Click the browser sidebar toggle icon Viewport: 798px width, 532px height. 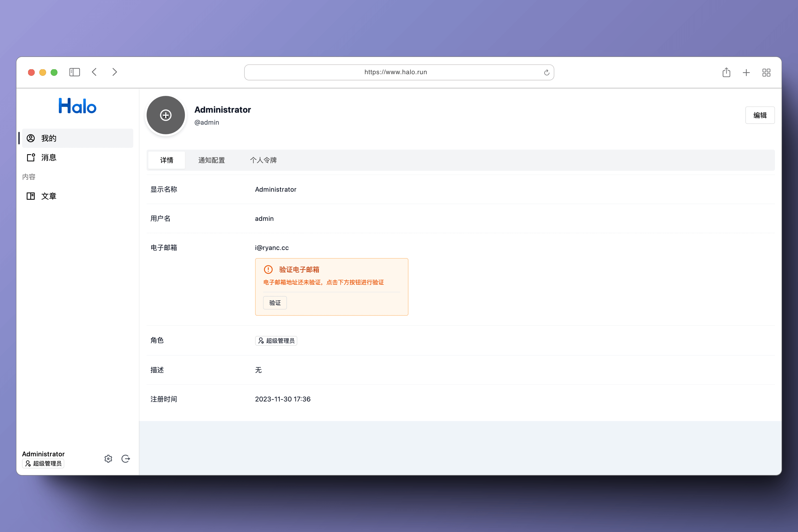click(74, 72)
